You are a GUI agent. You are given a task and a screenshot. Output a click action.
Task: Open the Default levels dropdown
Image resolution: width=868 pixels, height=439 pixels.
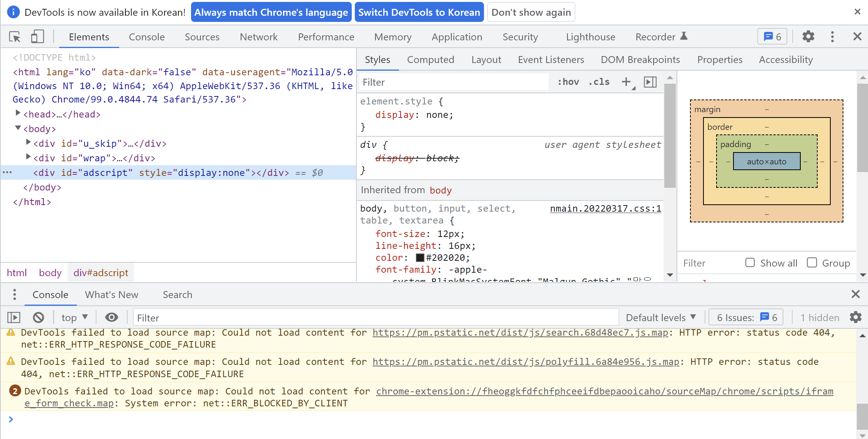660,318
